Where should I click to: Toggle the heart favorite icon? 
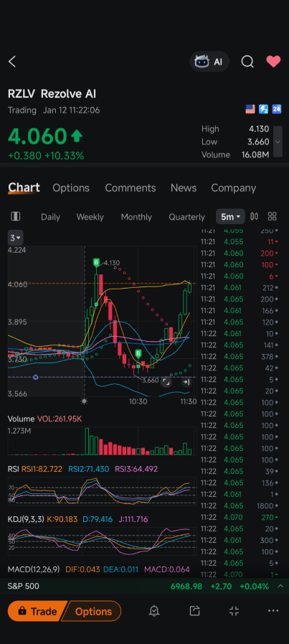coord(273,62)
